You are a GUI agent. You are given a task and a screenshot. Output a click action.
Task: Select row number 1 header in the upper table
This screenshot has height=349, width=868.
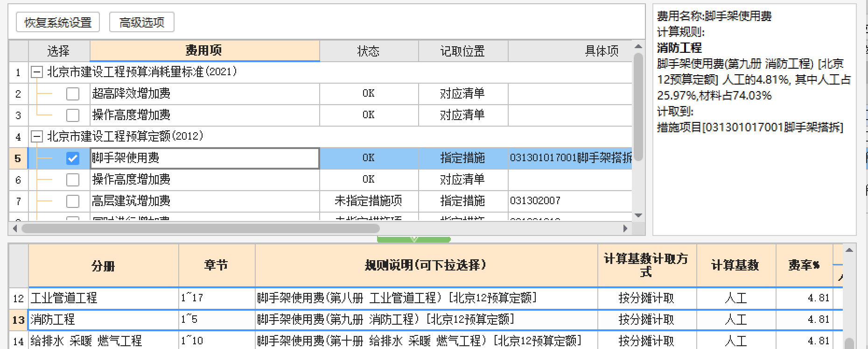tap(19, 72)
